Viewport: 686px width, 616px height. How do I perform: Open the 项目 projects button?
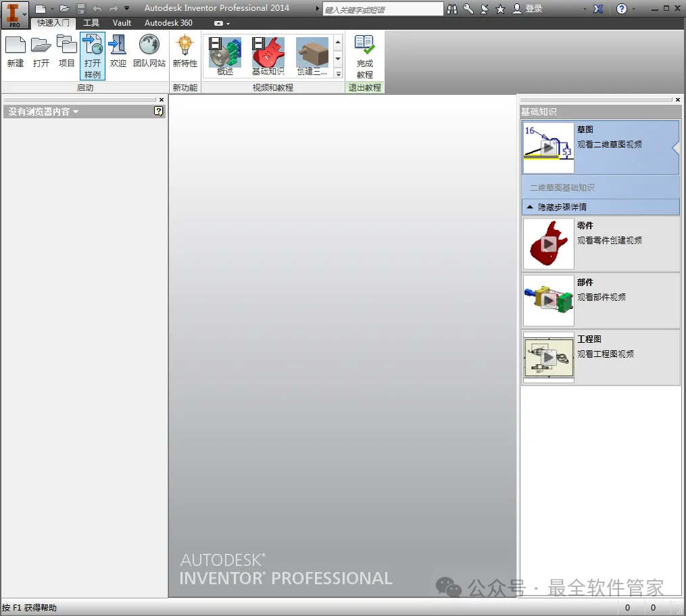pos(66,52)
